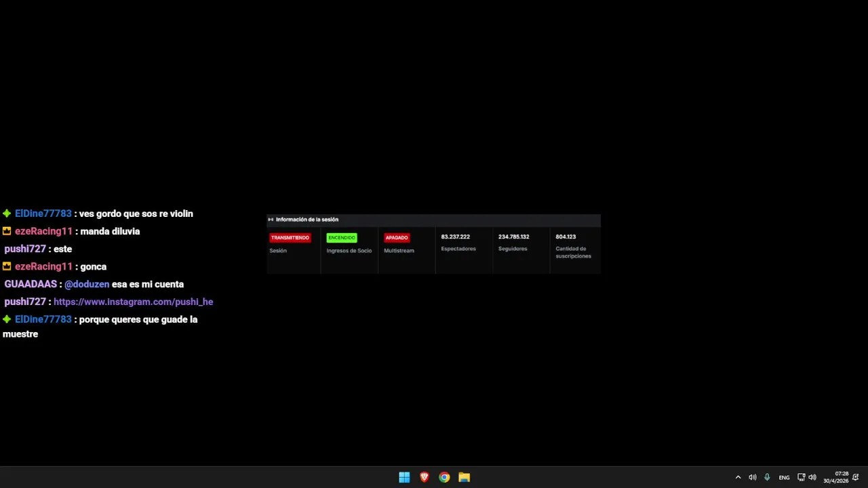Click username ElDine77783 on the 'porque queres' message
The height and width of the screenshot is (488, 868).
click(43, 319)
